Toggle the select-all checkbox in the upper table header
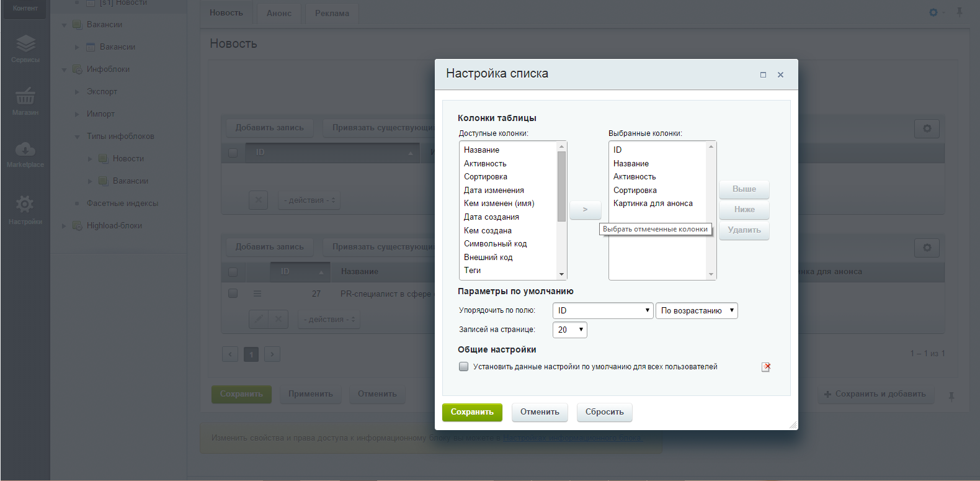The width and height of the screenshot is (980, 481). [233, 153]
